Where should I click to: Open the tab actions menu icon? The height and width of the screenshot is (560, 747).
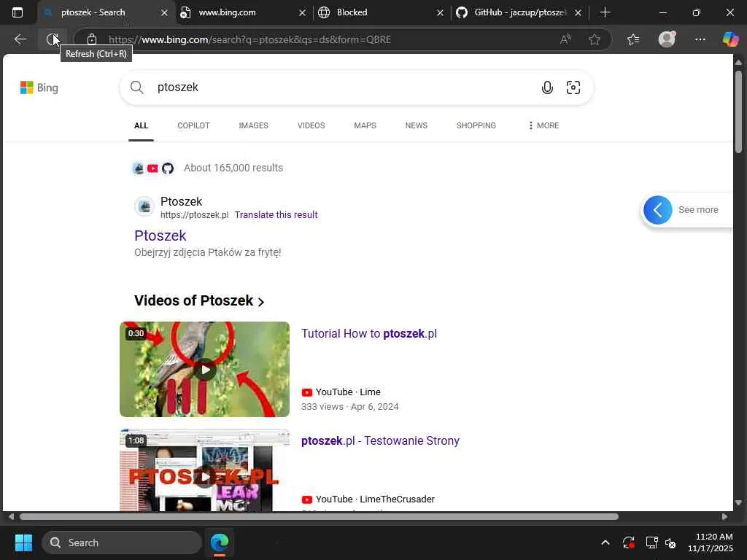18,12
